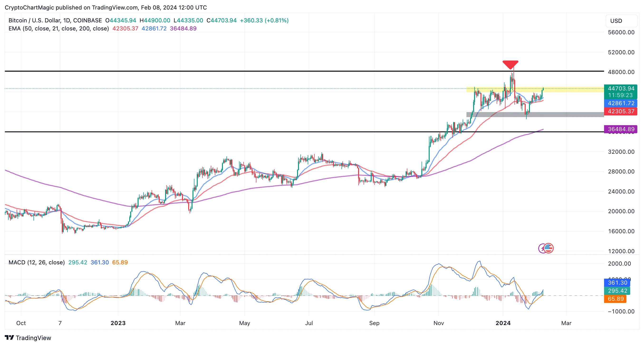Click the current price label 44703.94
644x346 pixels.
(x=620, y=88)
